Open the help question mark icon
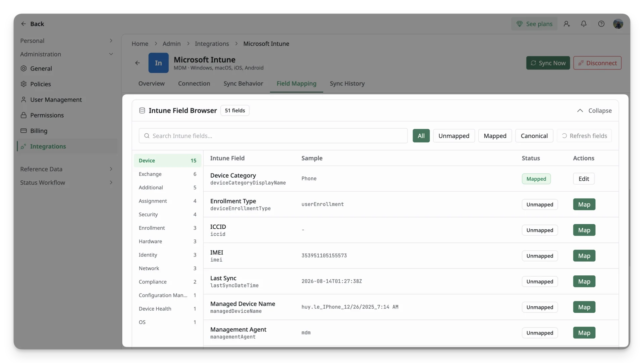This screenshot has width=644, height=363. [x=601, y=24]
